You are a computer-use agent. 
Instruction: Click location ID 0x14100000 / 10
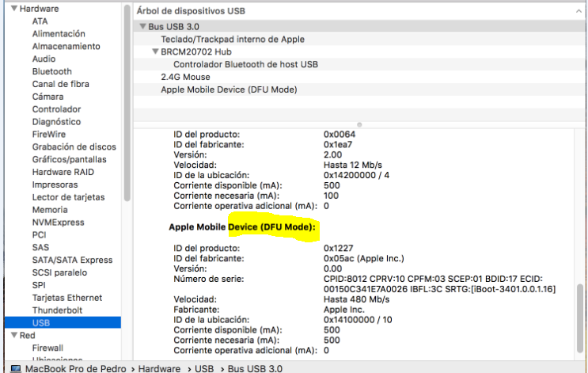[358, 320]
